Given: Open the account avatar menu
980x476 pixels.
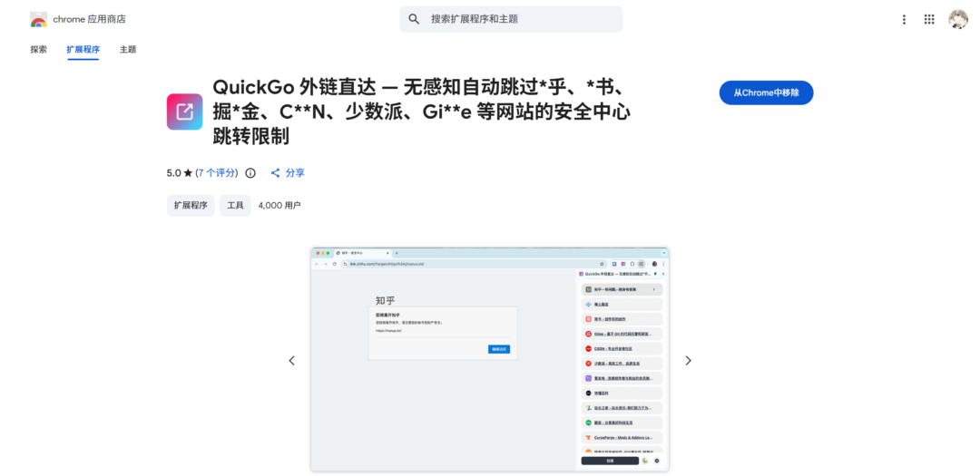Looking at the screenshot, I should point(958,19).
